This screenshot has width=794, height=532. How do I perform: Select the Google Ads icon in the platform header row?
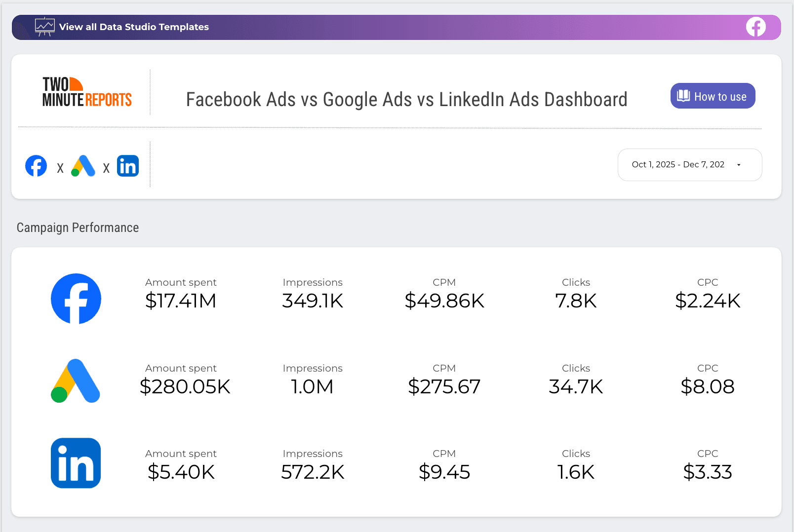pos(83,166)
